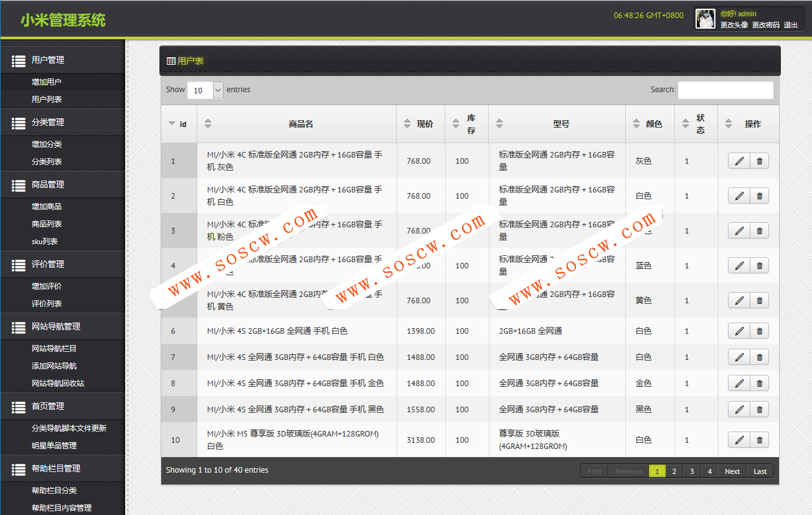Go to page 2 of the table

[x=674, y=471]
